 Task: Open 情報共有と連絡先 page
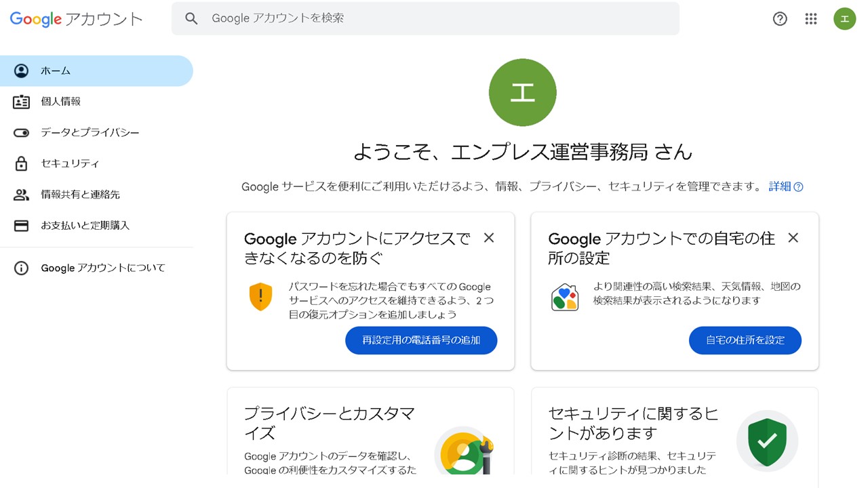click(80, 195)
